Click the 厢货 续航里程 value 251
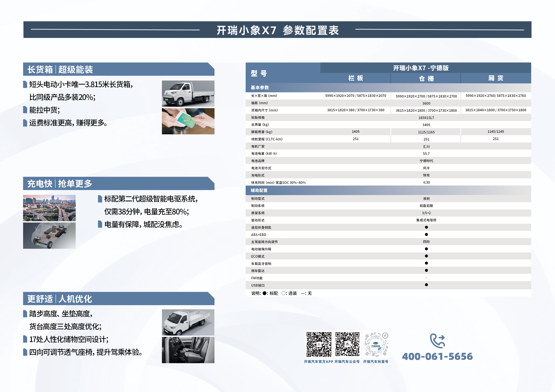Viewport: 555px width, 392px height. coord(496,139)
